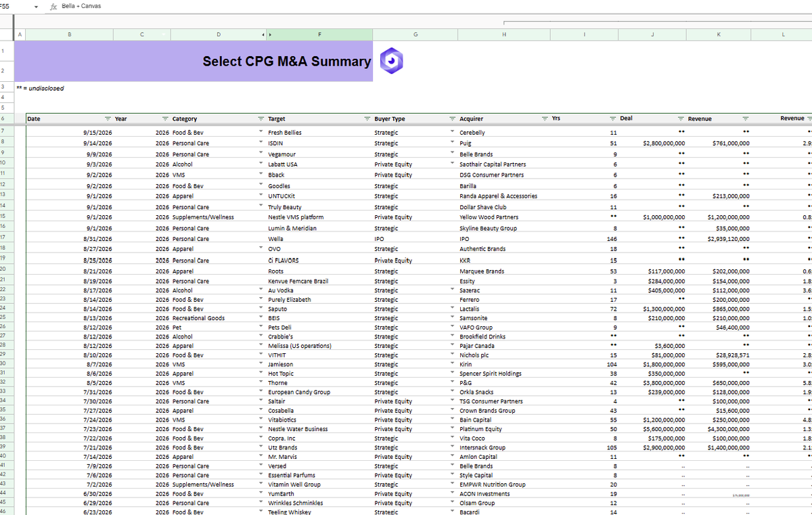812x515 pixels.
Task: Open Category dropdown in Labatt USA row
Action: pyautogui.click(x=261, y=164)
